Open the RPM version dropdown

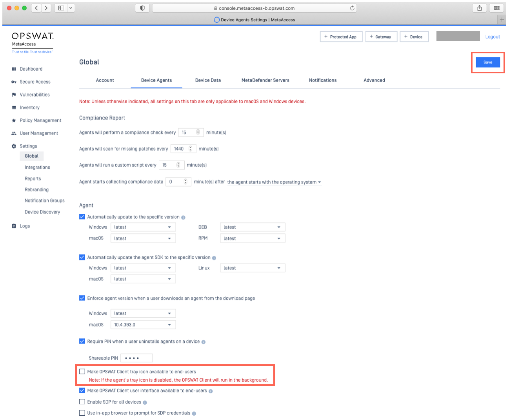(253, 238)
